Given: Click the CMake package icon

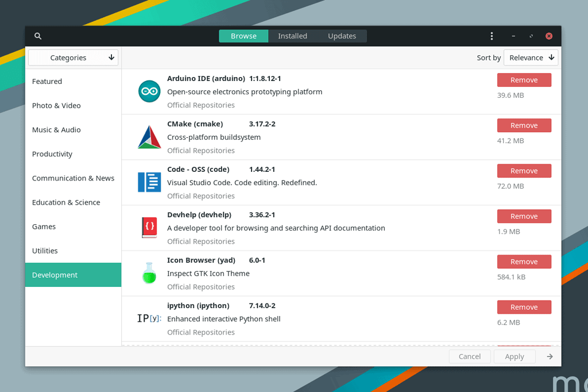Looking at the screenshot, I should [149, 137].
